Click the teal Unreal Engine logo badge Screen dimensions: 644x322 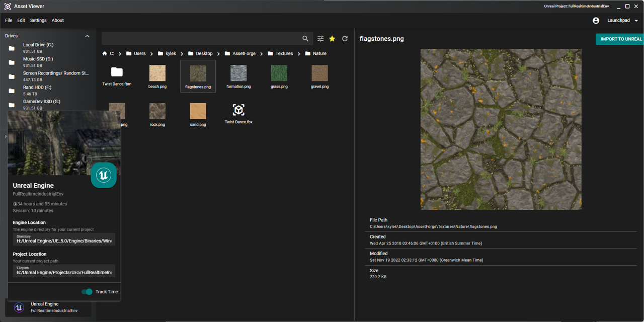(104, 175)
